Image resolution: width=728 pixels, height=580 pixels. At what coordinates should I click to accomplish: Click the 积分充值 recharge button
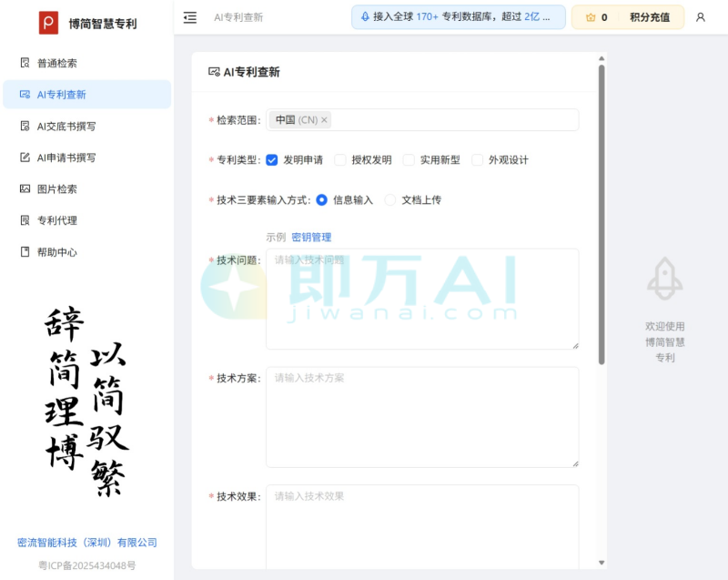(x=650, y=17)
